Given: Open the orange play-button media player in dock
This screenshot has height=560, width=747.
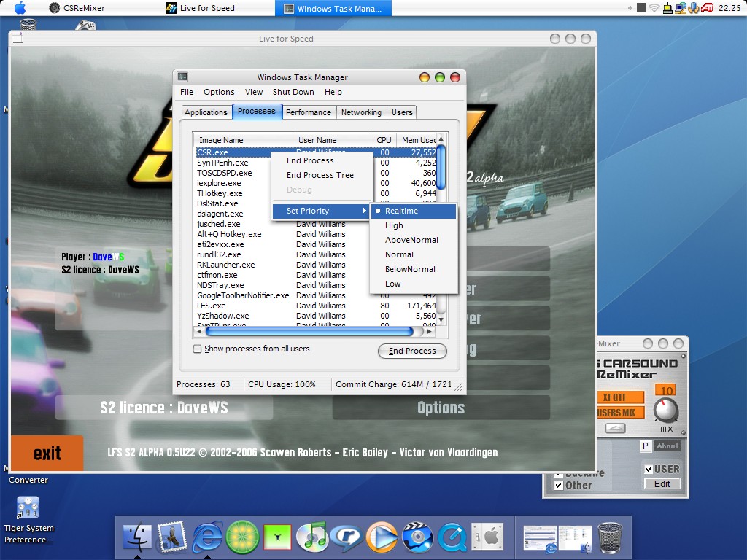Looking at the screenshot, I should coord(382,537).
